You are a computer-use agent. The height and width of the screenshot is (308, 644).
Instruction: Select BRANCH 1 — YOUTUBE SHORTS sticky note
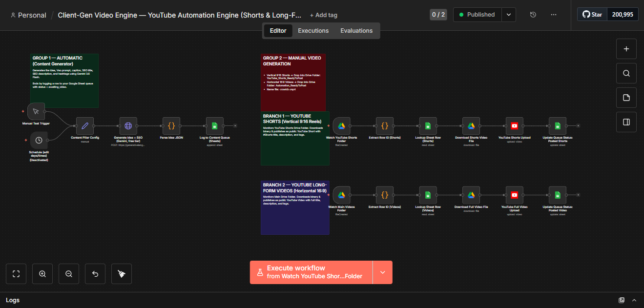point(295,139)
